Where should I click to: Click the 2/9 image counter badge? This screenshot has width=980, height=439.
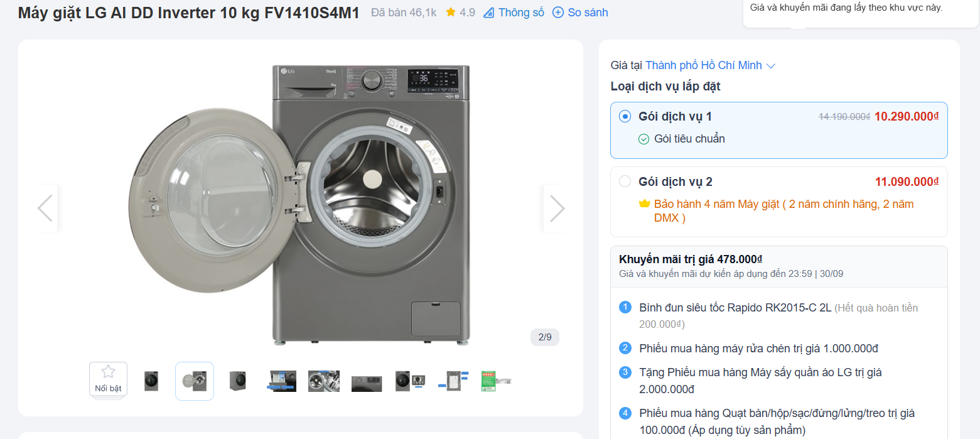[x=545, y=337]
